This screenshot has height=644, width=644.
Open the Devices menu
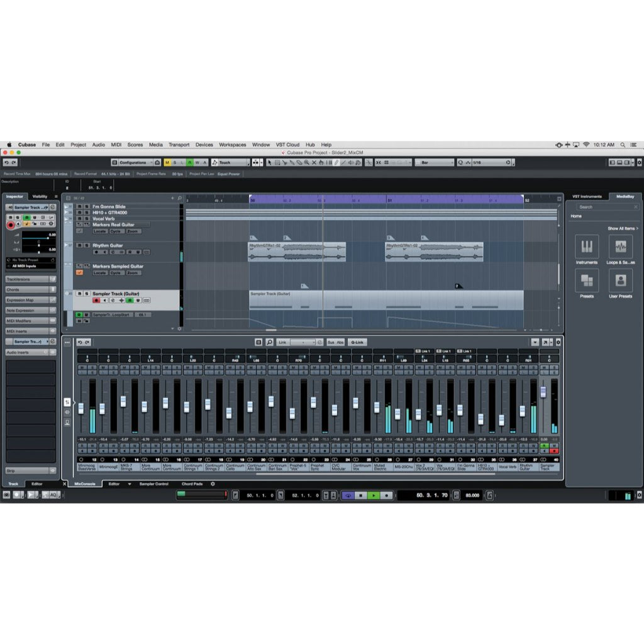[x=204, y=145]
